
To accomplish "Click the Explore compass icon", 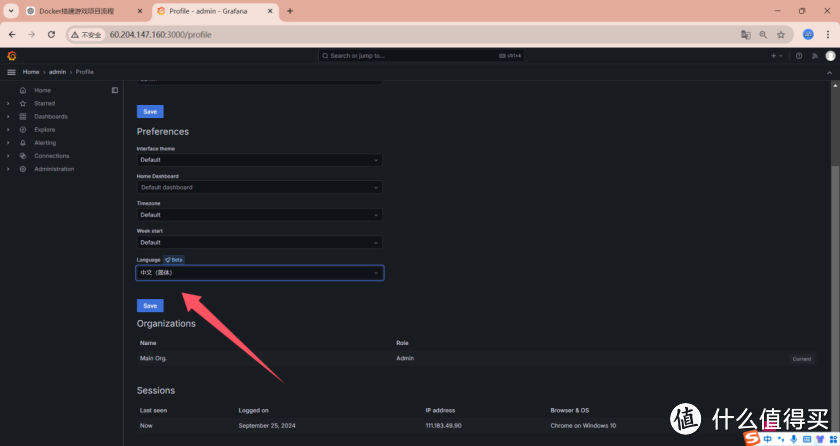I will pyautogui.click(x=22, y=130).
